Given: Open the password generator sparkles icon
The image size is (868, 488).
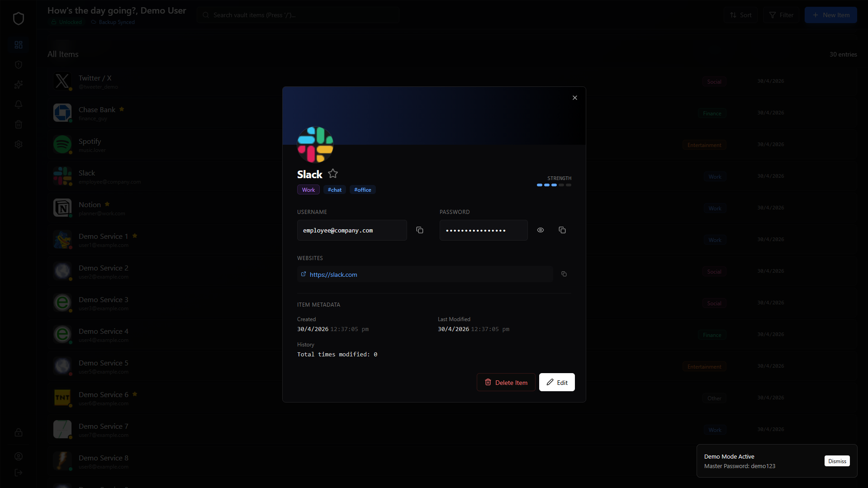Looking at the screenshot, I should [x=19, y=85].
